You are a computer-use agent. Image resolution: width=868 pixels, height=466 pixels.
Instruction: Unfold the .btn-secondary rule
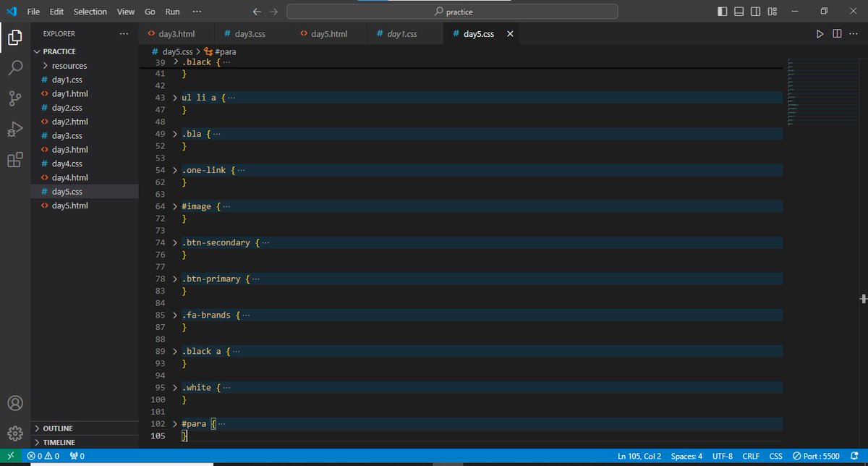click(x=175, y=242)
